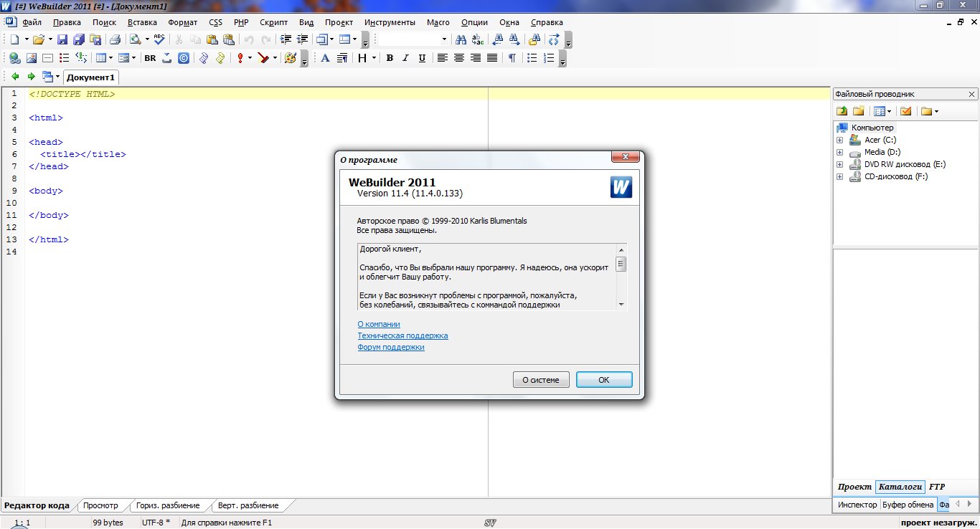
Task: Toggle bulleted list formatting
Action: coord(532,58)
